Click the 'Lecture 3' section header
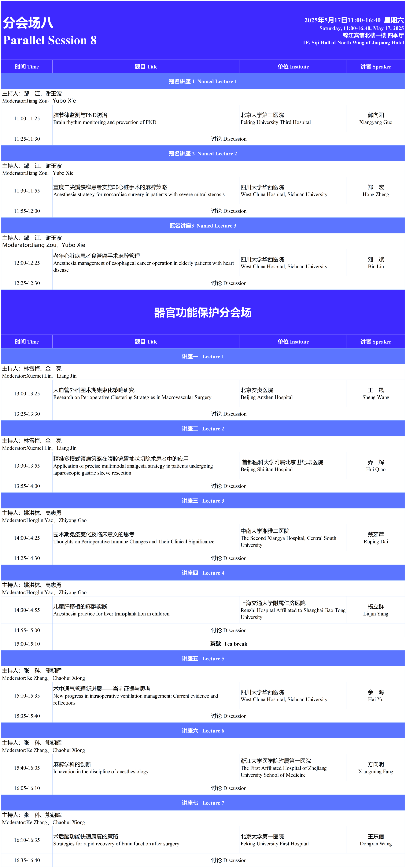 coord(203,500)
